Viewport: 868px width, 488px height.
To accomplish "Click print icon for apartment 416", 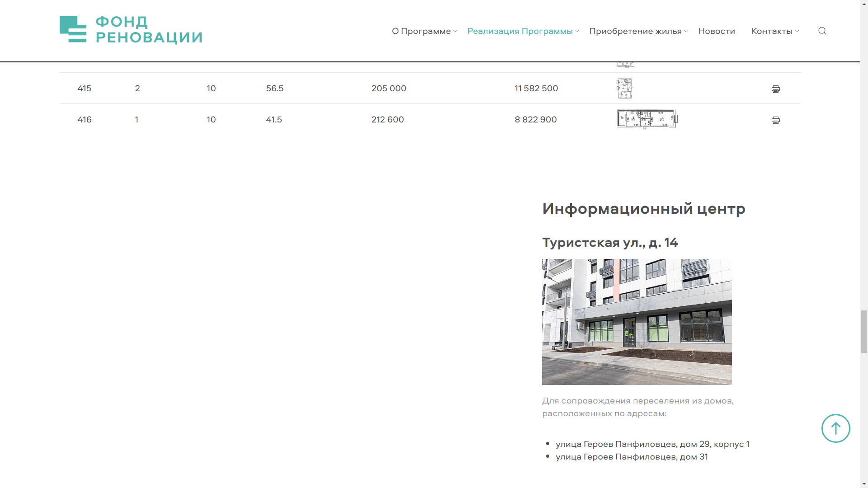I will 775,120.
